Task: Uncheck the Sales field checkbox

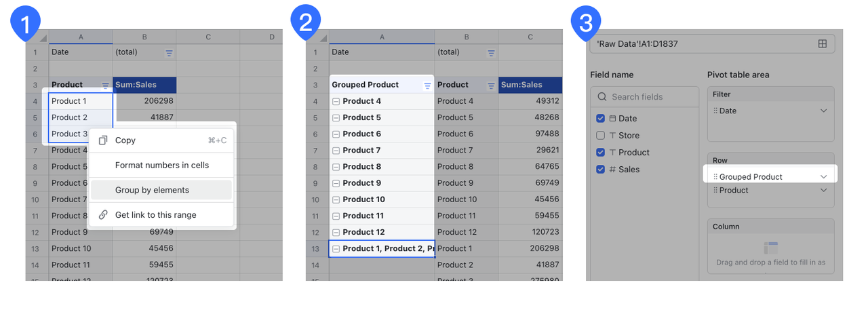Action: point(600,170)
